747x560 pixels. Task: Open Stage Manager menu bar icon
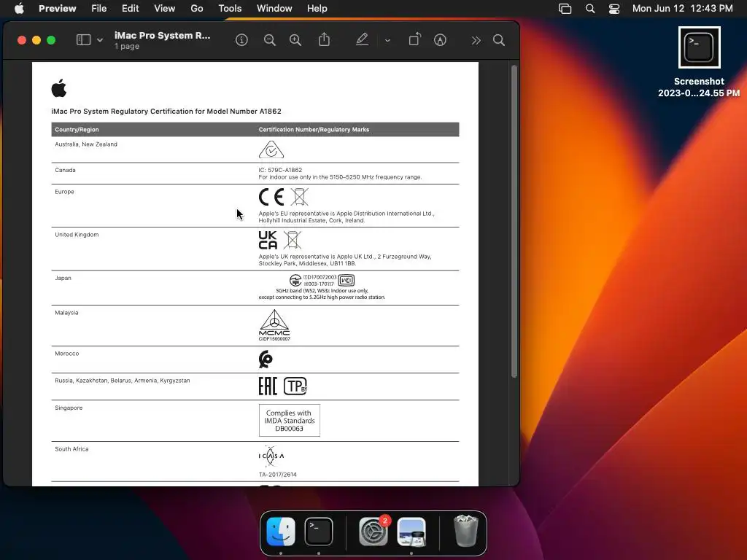tap(565, 9)
